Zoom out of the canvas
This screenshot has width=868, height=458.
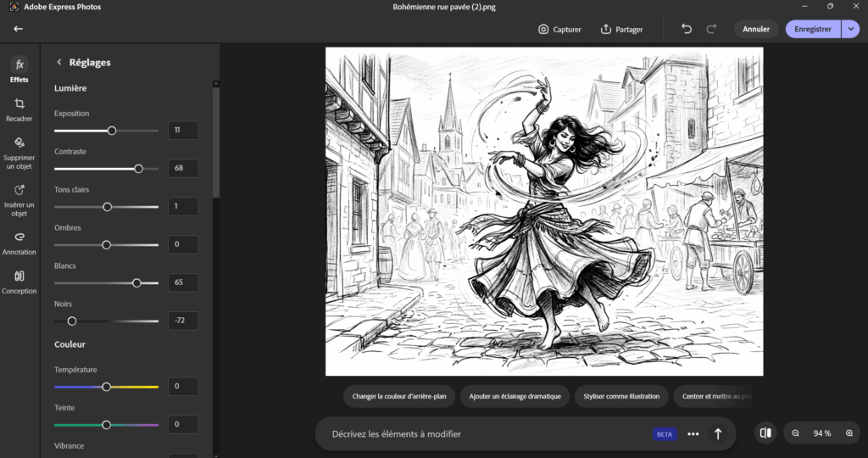tap(795, 433)
